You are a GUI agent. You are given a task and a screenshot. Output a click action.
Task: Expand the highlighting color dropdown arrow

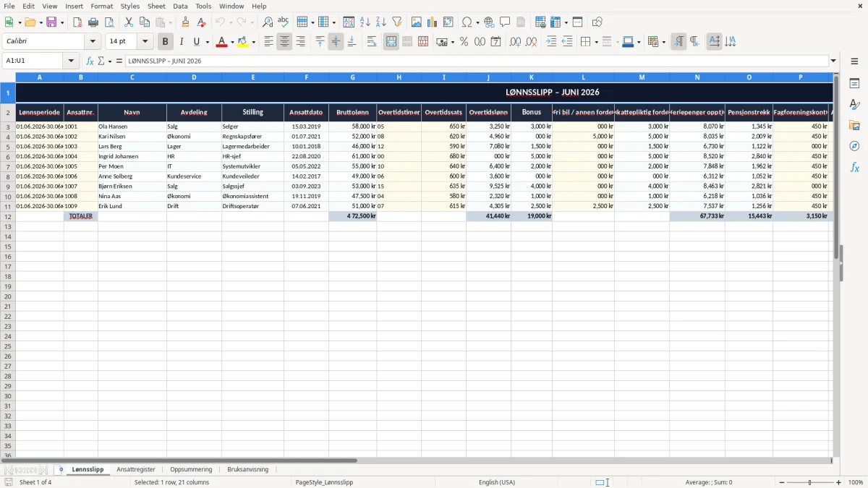click(253, 42)
